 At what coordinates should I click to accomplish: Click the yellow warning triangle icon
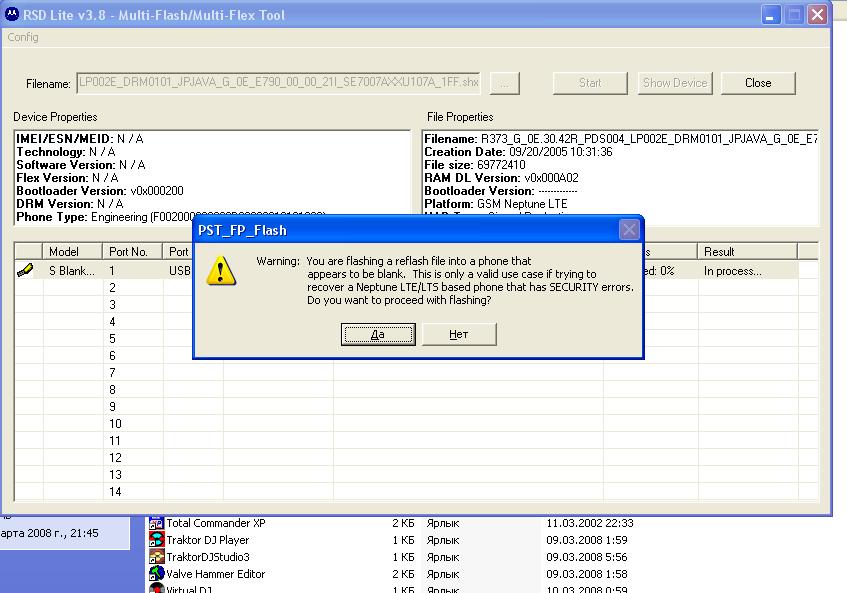221,271
